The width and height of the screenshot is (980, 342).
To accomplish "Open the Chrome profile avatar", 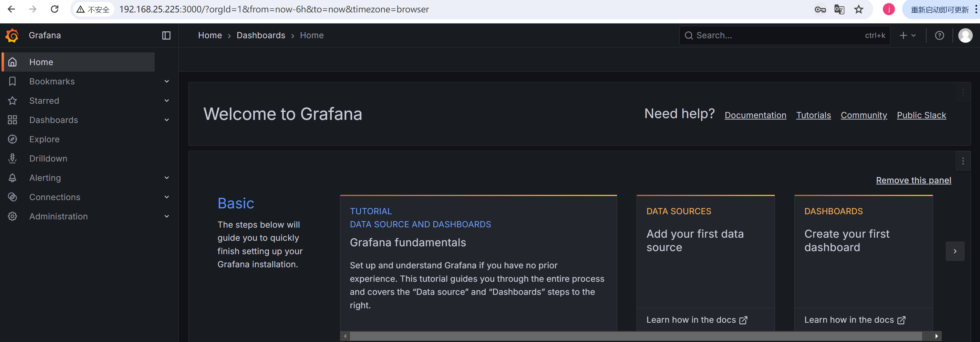I will click(889, 9).
